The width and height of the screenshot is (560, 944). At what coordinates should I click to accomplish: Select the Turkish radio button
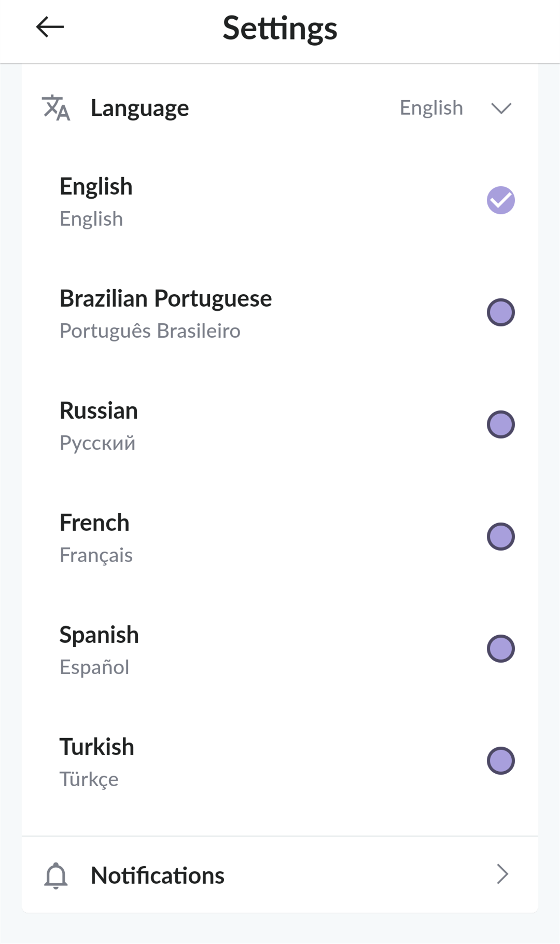[500, 761]
